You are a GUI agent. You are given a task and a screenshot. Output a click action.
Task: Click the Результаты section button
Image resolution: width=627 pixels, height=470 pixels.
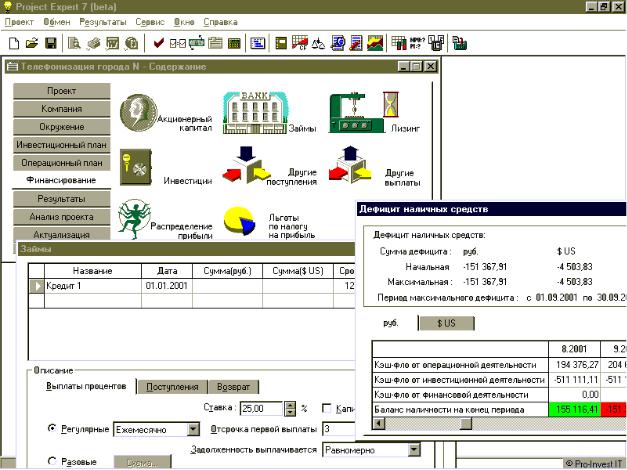[62, 199]
